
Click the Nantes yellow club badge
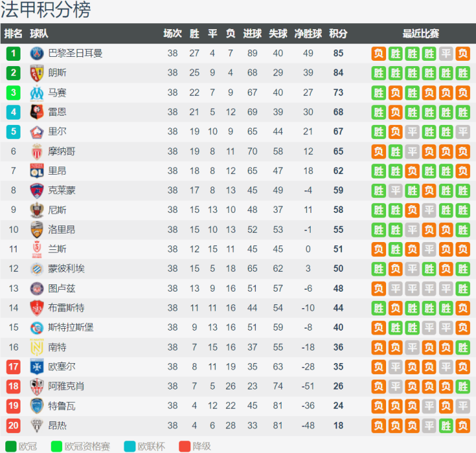click(x=36, y=347)
